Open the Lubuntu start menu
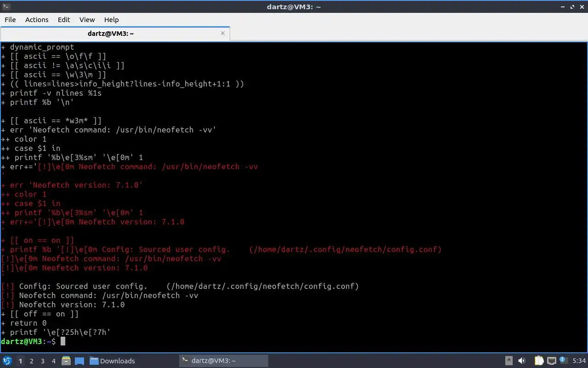 pyautogui.click(x=7, y=361)
